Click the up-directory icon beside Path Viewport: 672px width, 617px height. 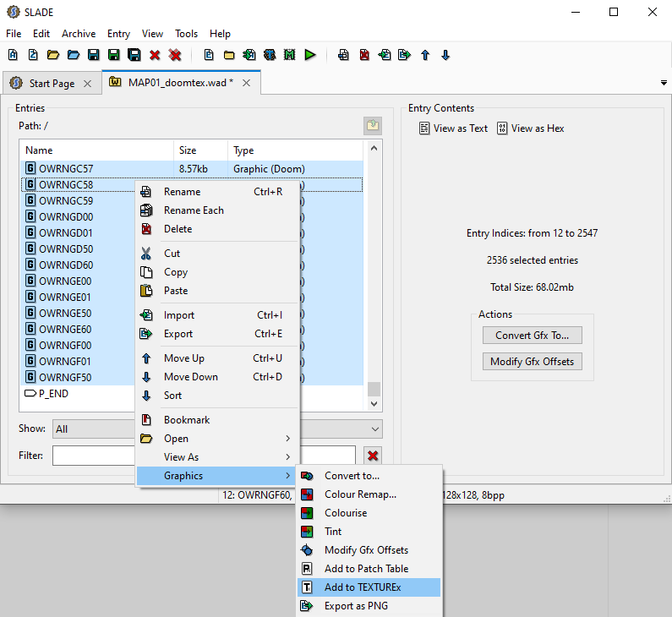[373, 126]
